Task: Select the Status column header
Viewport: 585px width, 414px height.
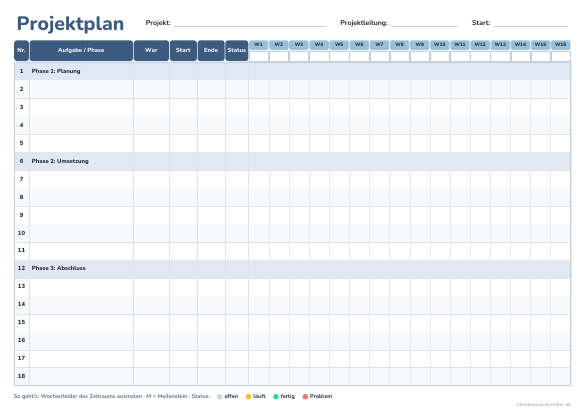Action: coord(237,50)
